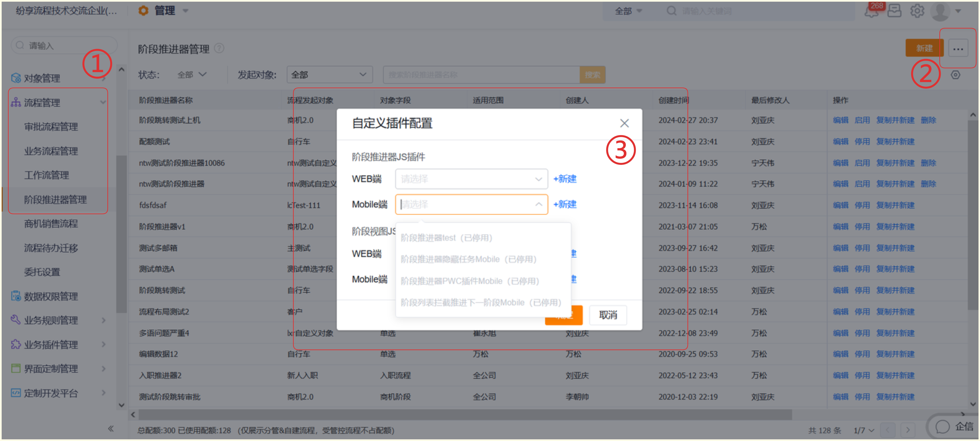
Task: Expand the 业务规则管理 section
Action: click(103, 320)
